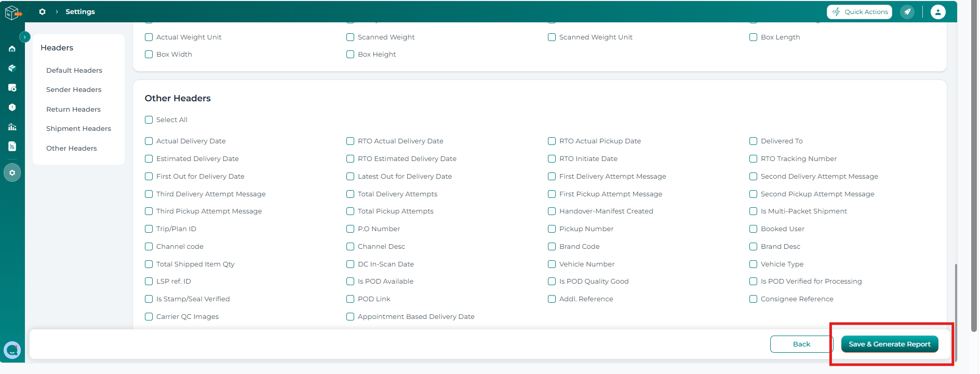Click Save & Generate Report button

890,344
